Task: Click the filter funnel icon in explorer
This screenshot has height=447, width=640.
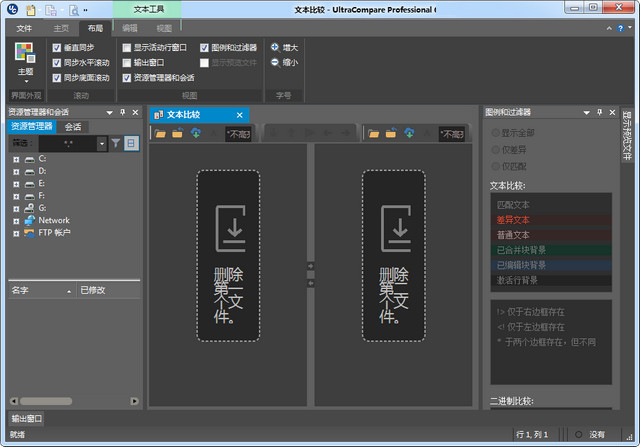Action: point(116,144)
